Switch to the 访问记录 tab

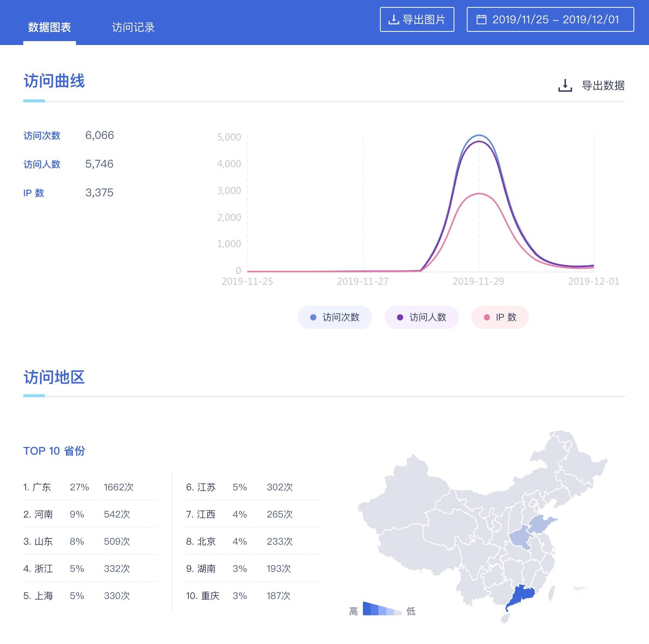point(133,27)
